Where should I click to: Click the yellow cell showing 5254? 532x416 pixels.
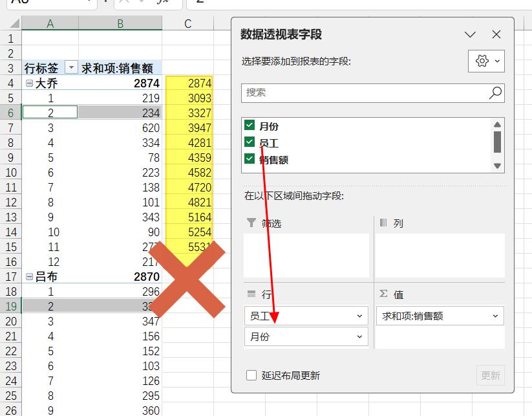189,232
